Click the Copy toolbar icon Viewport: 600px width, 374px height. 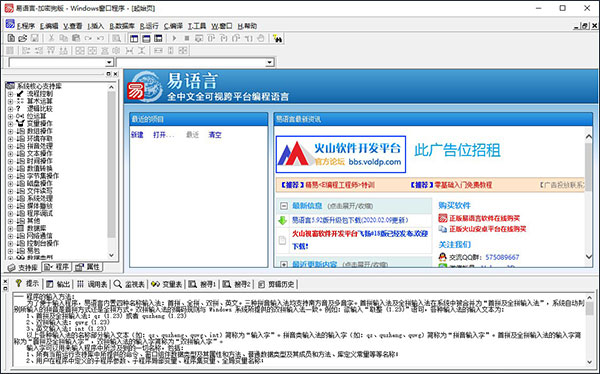pos(64,38)
